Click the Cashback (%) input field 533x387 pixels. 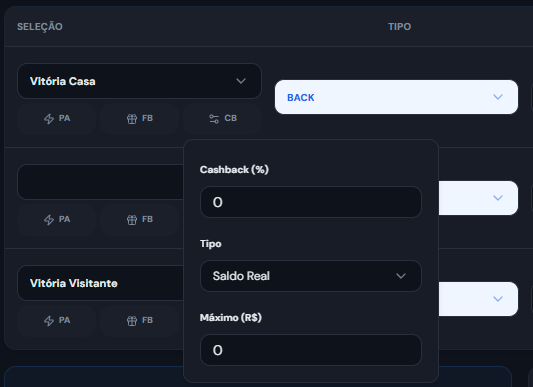point(311,202)
